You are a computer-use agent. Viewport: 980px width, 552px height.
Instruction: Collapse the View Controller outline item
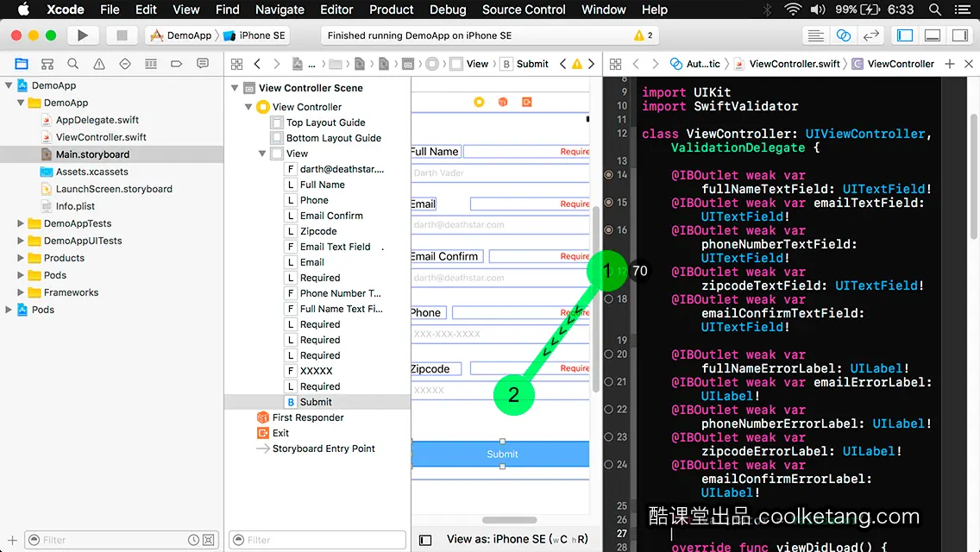point(248,107)
